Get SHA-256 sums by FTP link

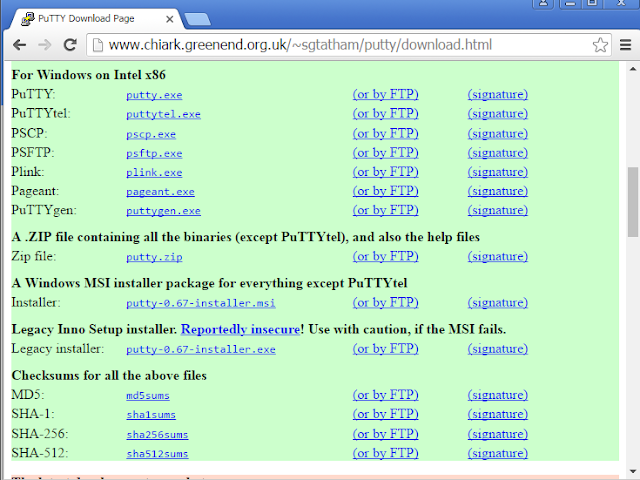pyautogui.click(x=386, y=434)
